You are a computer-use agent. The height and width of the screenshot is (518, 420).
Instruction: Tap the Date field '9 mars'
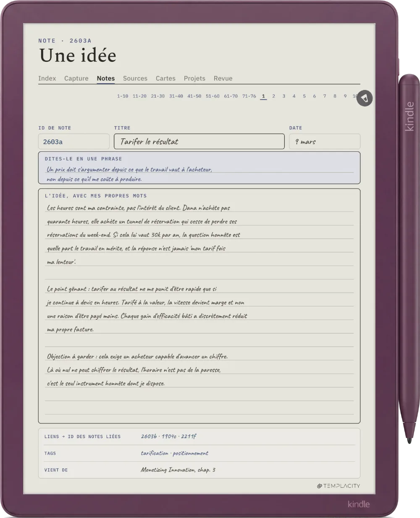[325, 142]
